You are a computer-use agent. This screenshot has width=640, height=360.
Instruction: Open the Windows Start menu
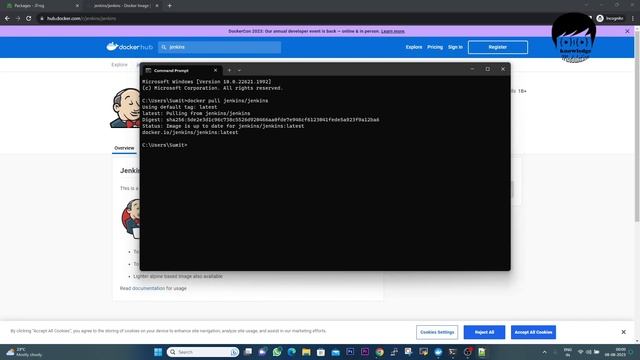(x=158, y=352)
